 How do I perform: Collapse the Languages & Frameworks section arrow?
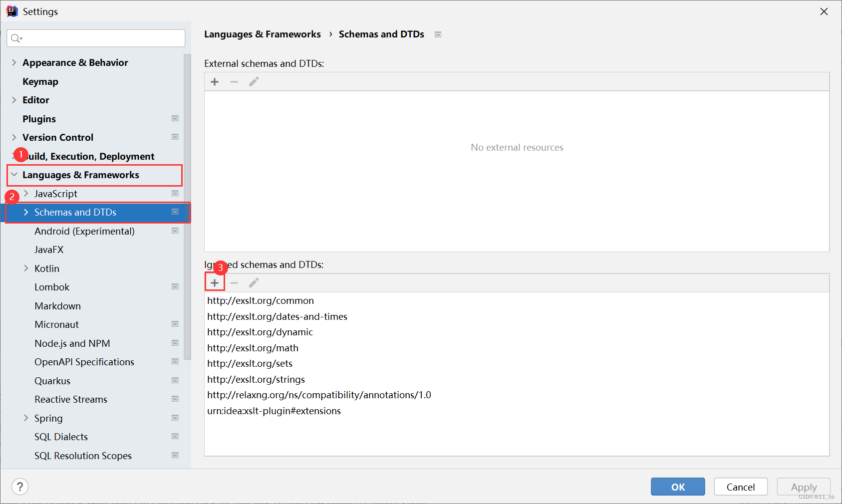point(14,175)
